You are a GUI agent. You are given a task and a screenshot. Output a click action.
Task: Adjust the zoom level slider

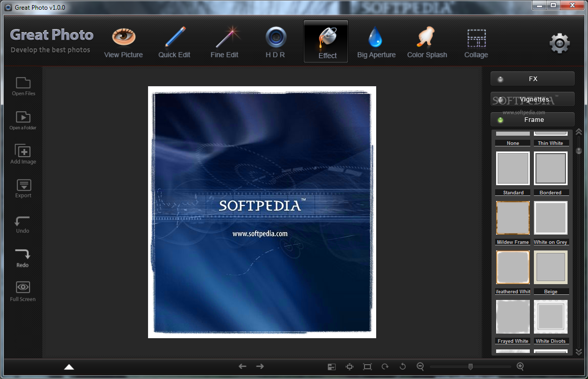point(470,367)
